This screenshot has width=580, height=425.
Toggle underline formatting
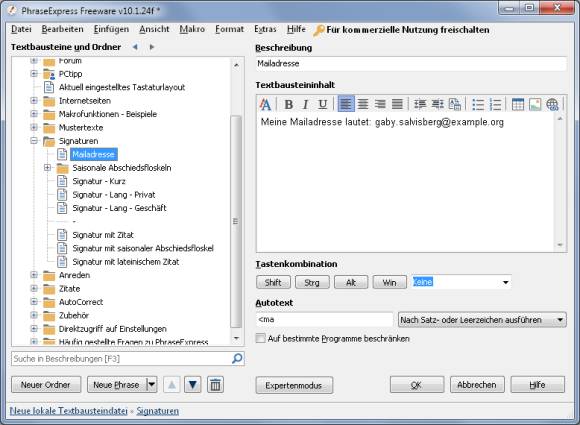point(323,104)
